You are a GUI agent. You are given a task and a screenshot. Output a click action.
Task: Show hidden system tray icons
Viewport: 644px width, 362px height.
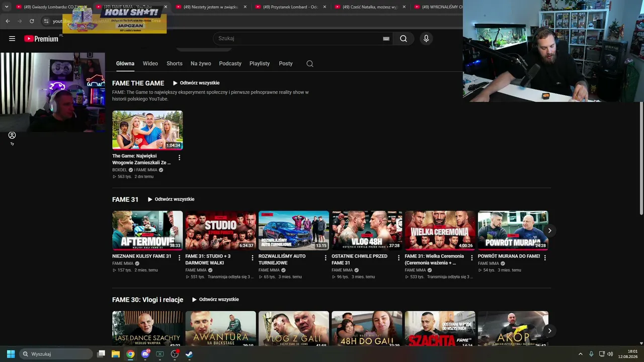[x=580, y=354]
